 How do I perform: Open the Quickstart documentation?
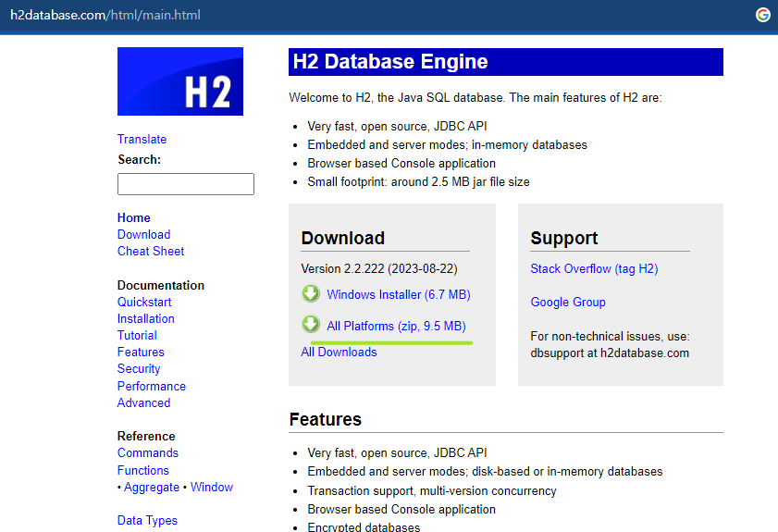point(144,302)
